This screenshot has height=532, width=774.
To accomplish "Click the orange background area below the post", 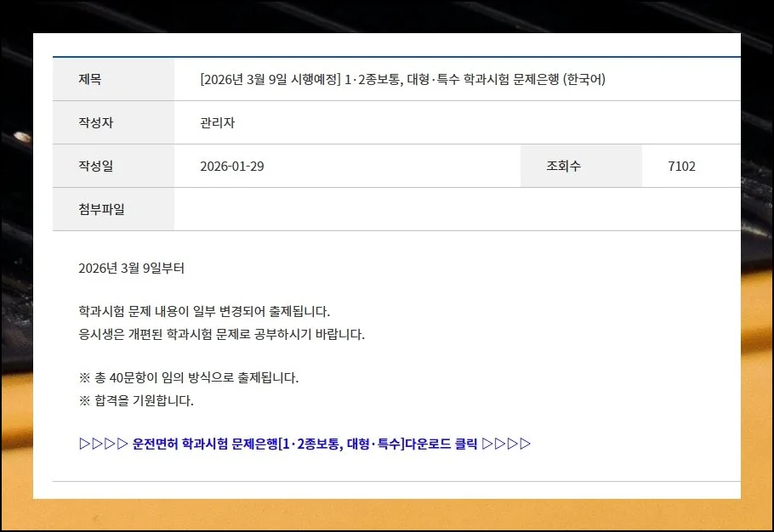I will tap(383, 516).
